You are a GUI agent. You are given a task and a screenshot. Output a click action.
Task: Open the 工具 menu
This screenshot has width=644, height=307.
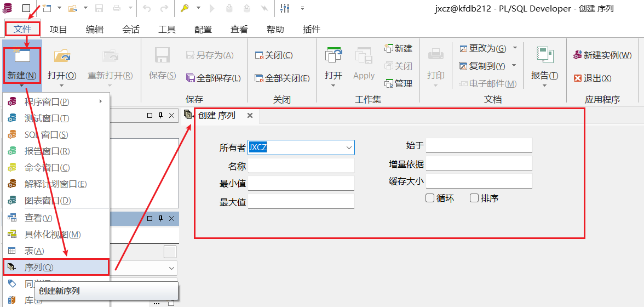pyautogui.click(x=166, y=29)
